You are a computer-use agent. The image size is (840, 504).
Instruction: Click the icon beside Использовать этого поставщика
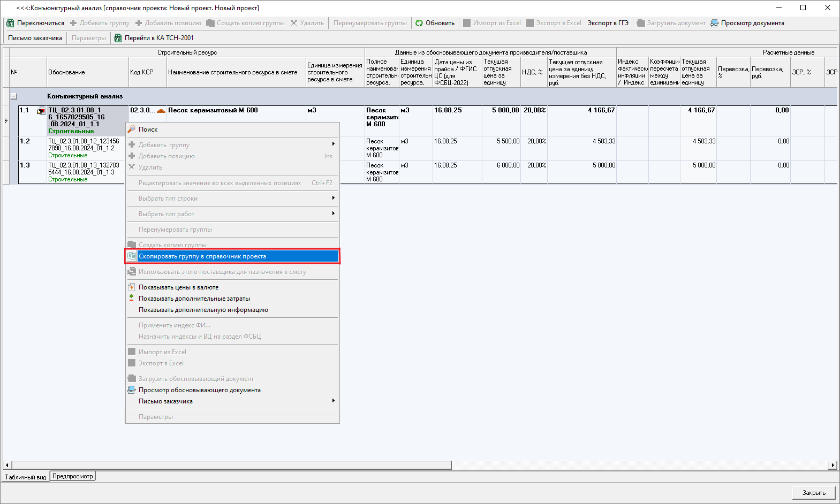coord(132,272)
